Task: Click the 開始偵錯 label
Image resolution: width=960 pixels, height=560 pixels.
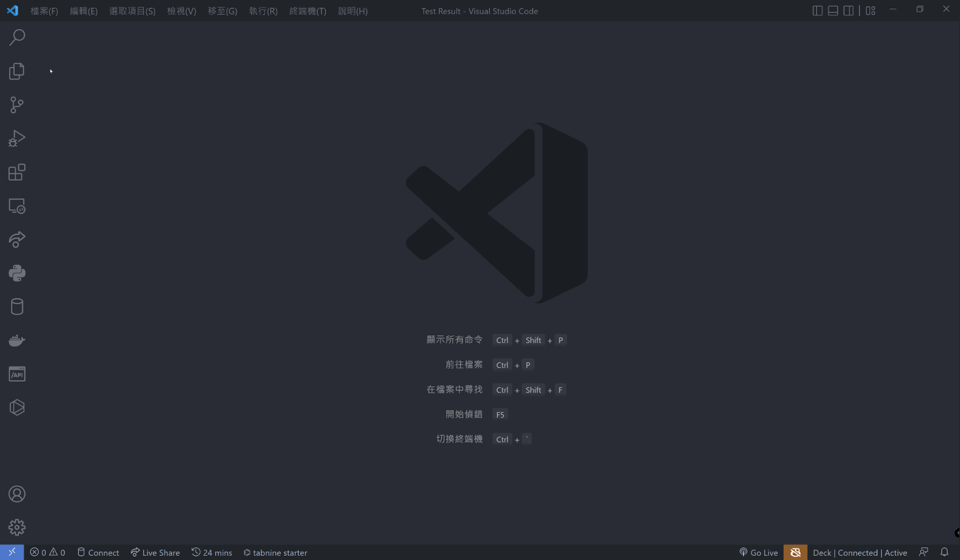Action: point(464,414)
